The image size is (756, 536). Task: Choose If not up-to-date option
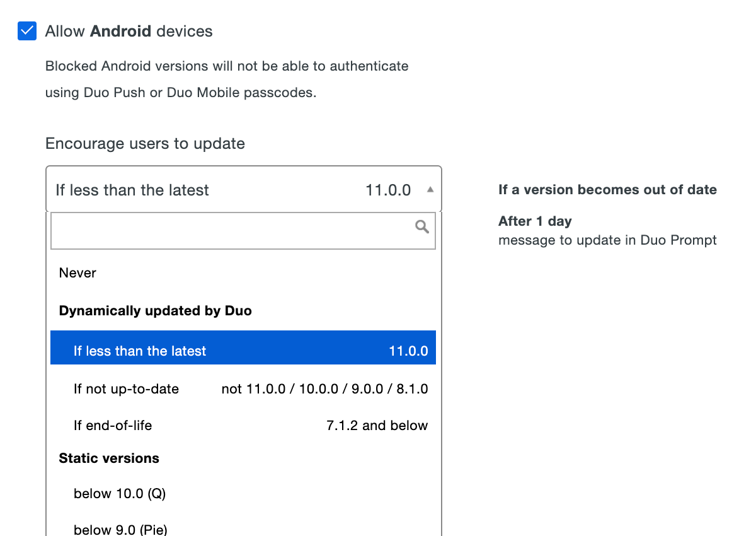click(243, 388)
